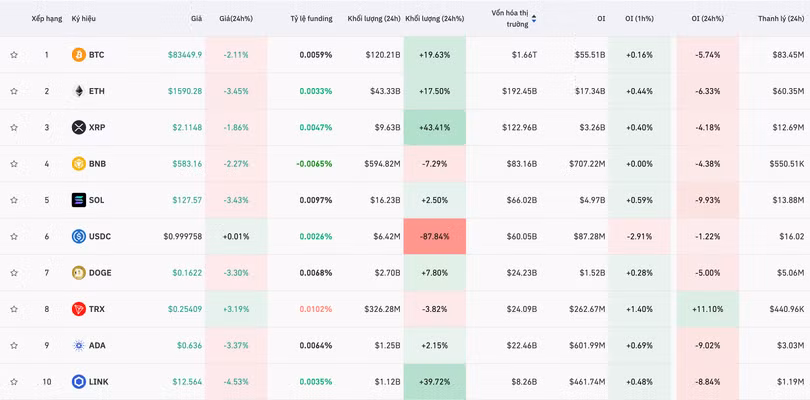
Task: Click the TRON TRX coin icon
Action: coord(79,309)
